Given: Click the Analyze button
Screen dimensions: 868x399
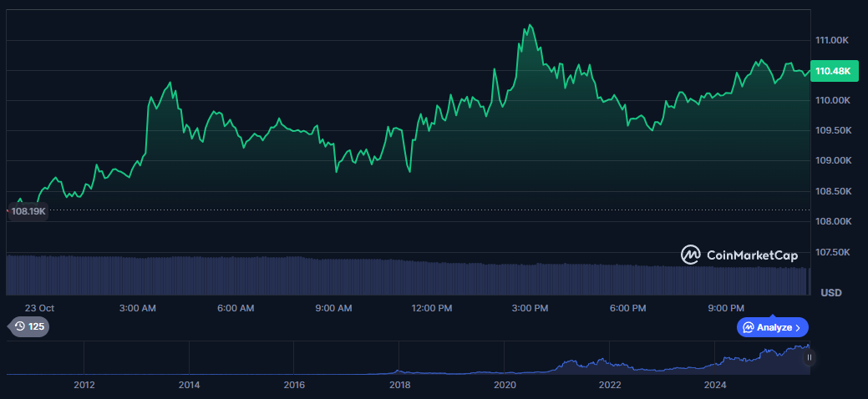Looking at the screenshot, I should (x=772, y=327).
